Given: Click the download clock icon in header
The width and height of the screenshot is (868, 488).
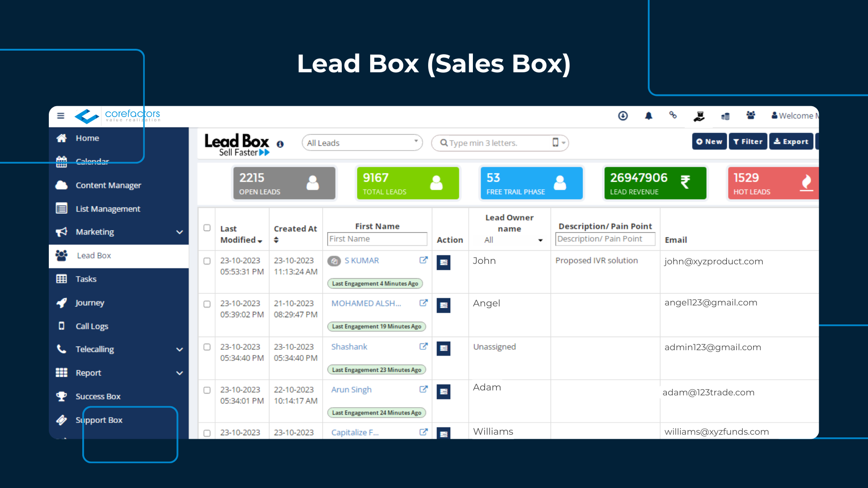Looking at the screenshot, I should (623, 116).
